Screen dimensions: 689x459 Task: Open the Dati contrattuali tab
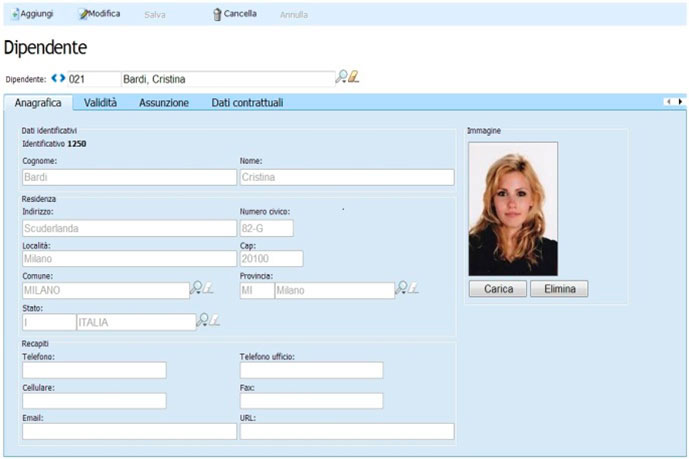(x=247, y=103)
